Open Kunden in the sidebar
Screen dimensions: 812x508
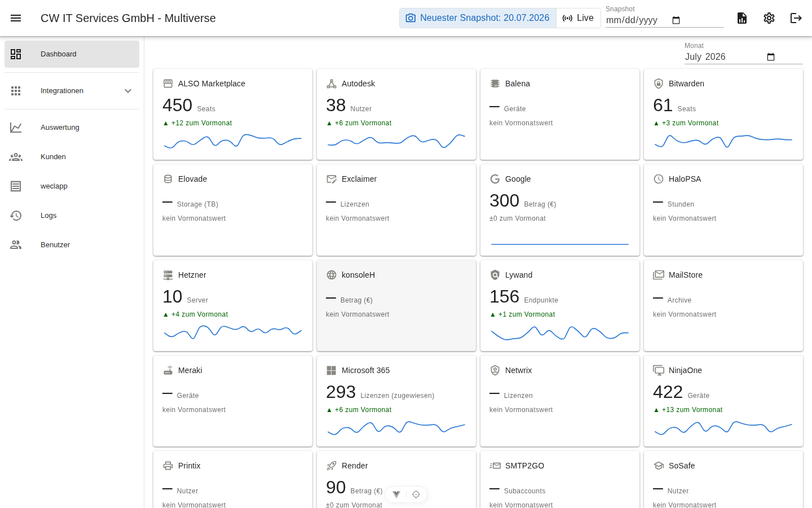point(72,157)
